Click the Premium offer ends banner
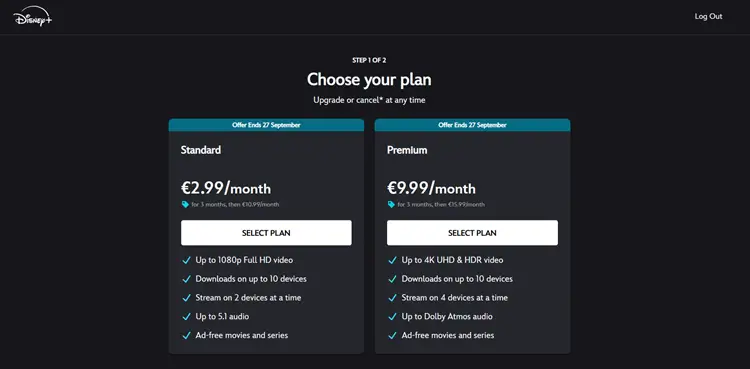The width and height of the screenshot is (750, 369). (472, 125)
